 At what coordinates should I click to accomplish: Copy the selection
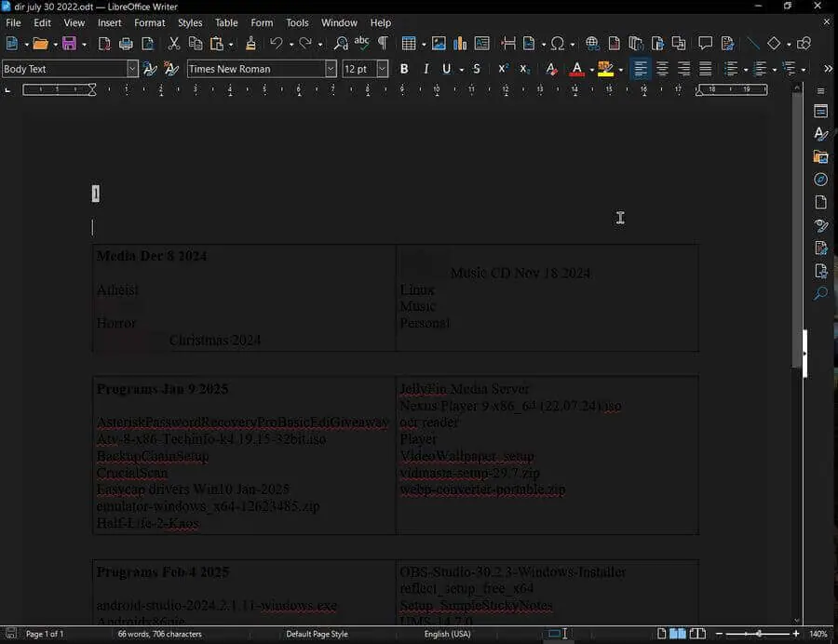(x=196, y=44)
